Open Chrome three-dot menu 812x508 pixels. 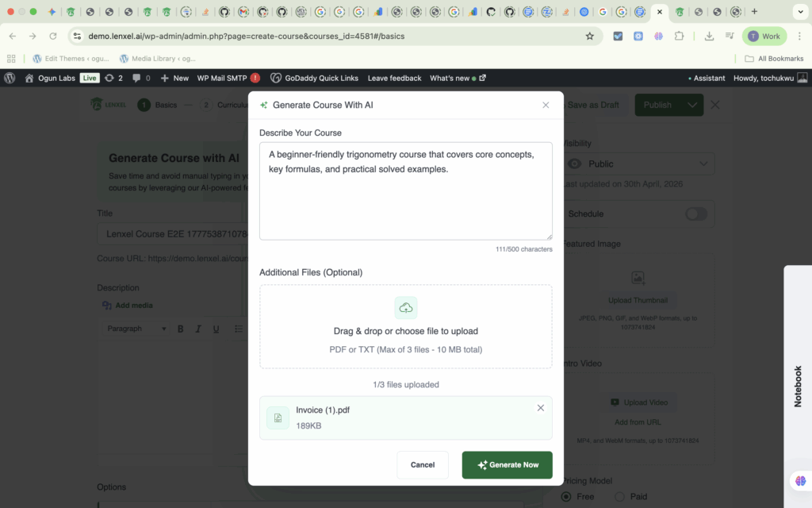coord(799,37)
